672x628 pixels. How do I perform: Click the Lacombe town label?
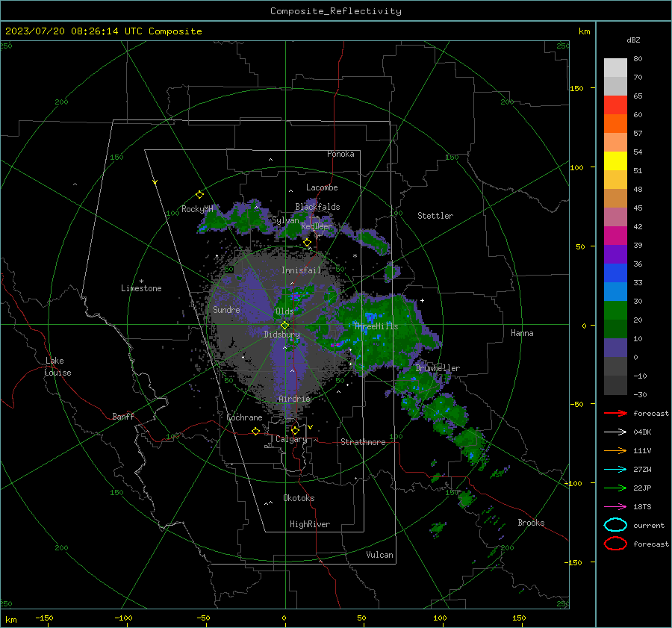(322, 187)
